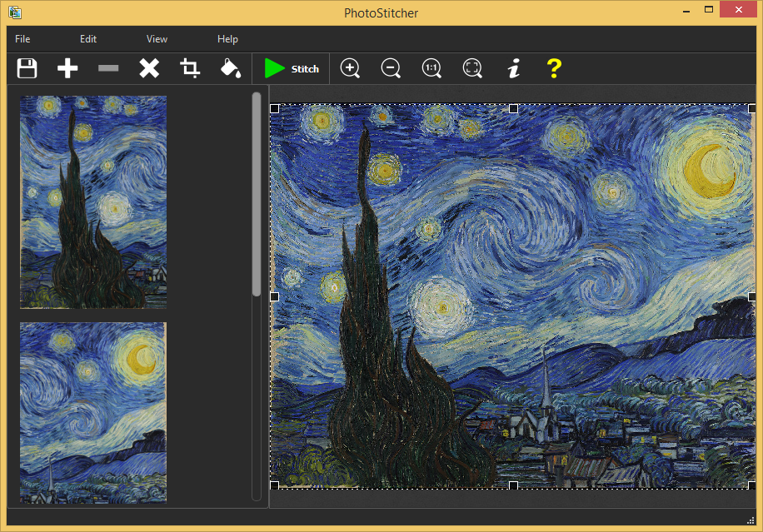
Task: Zoom in with the magnifier plus icon
Action: point(350,68)
